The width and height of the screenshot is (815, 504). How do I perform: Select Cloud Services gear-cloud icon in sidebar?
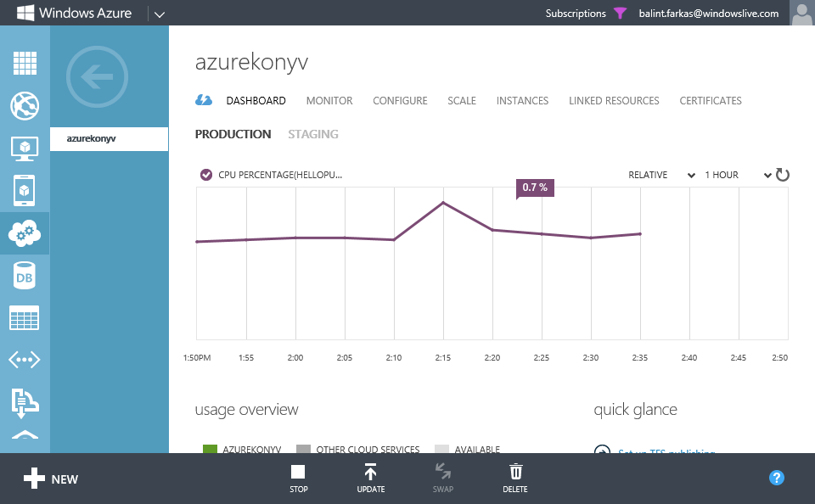pos(25,233)
